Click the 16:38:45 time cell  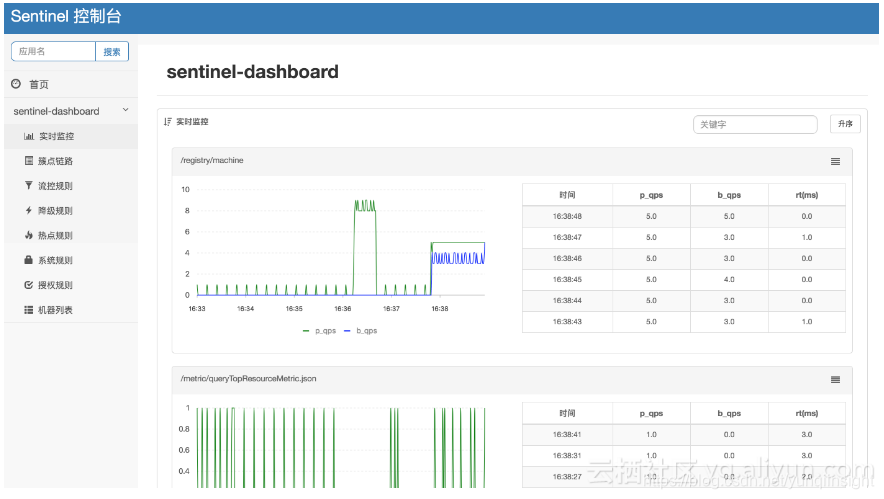[567, 279]
